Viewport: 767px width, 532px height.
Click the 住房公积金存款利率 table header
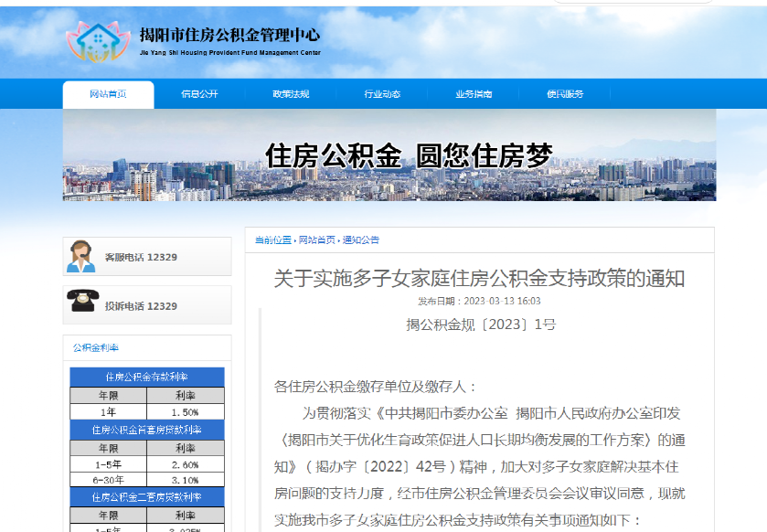(x=147, y=378)
